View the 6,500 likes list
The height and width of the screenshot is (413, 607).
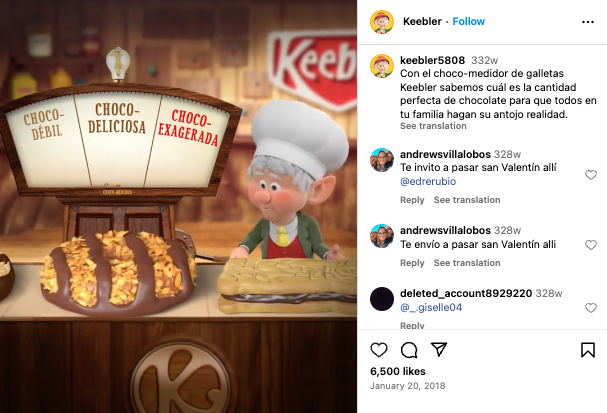tap(398, 371)
